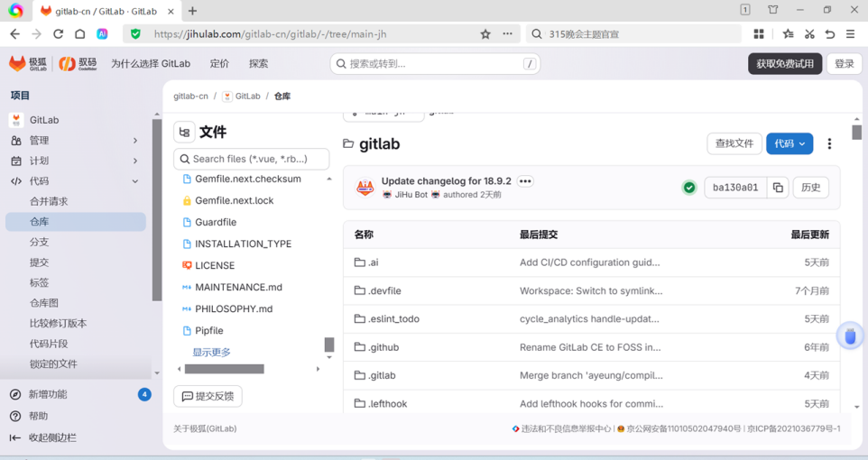Open 定价 pricing in top navigation
Viewport: 868px width, 460px height.
click(219, 64)
